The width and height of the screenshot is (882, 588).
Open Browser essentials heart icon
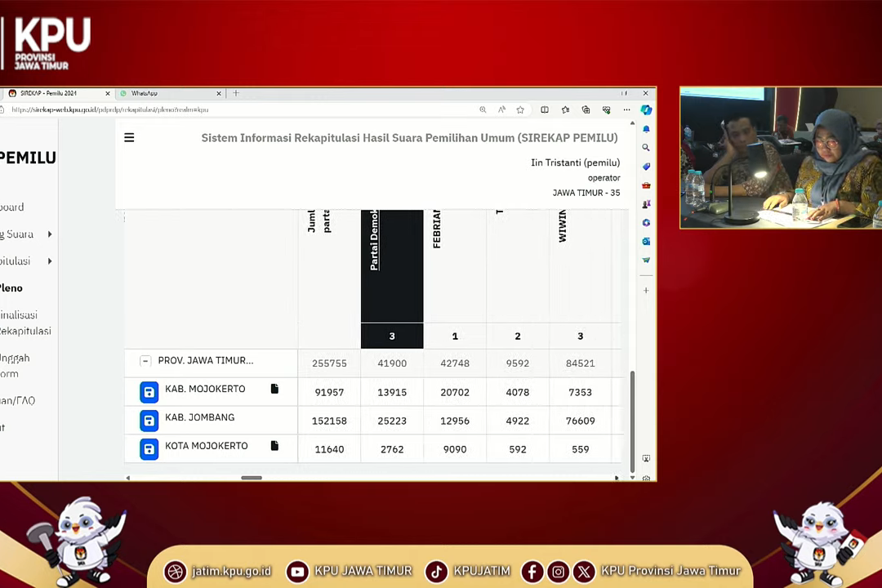pos(606,109)
